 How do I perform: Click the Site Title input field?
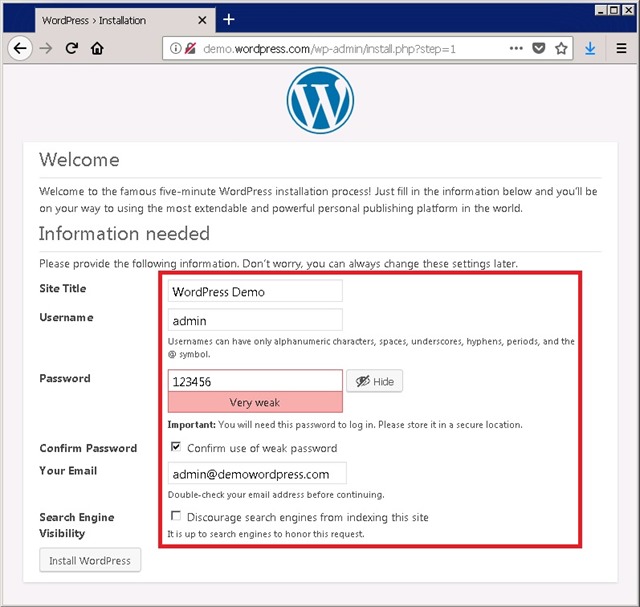255,291
